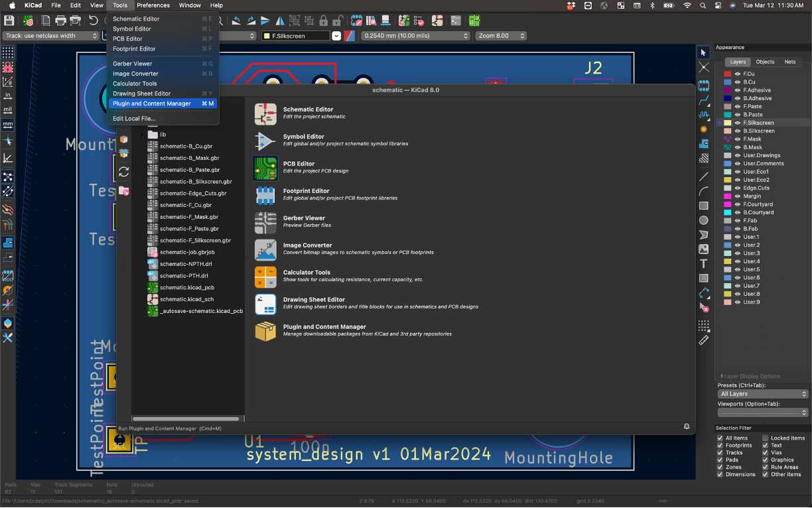Open the PCB Editor launcher icon
This screenshot has height=508, width=812.
click(265, 168)
